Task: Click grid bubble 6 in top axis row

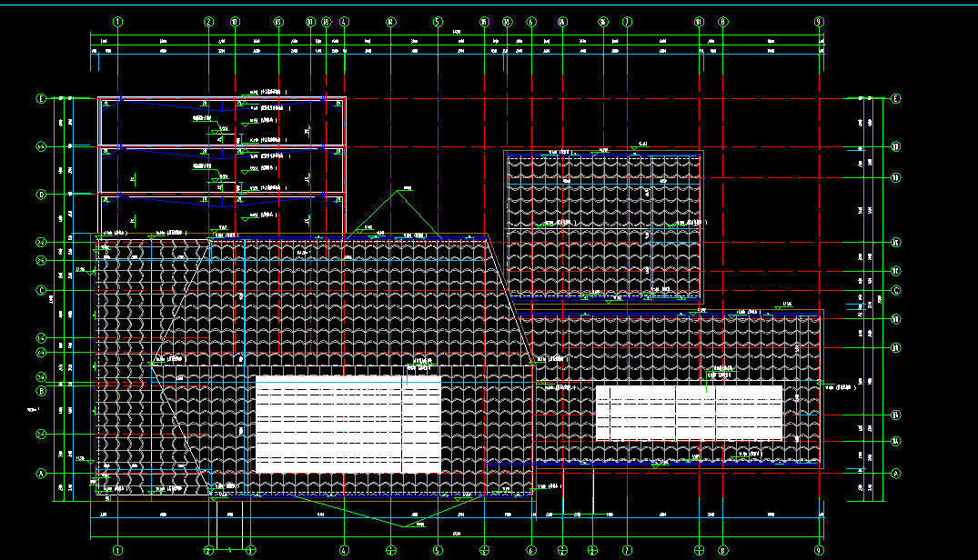Action: pos(531,21)
